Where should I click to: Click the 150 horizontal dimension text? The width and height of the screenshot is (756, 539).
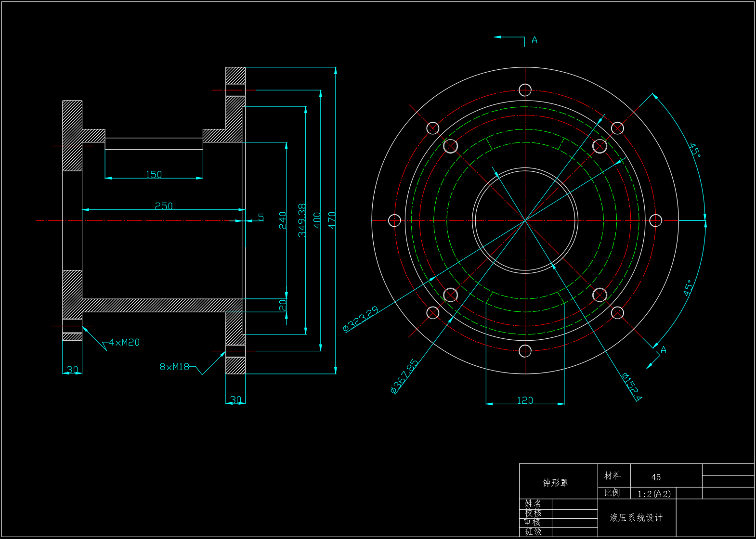point(154,174)
